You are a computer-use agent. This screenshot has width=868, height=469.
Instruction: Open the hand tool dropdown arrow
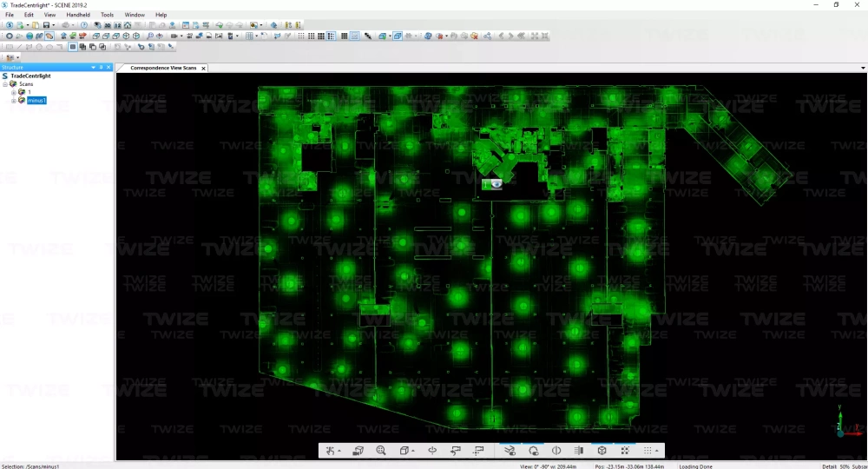coord(339,452)
